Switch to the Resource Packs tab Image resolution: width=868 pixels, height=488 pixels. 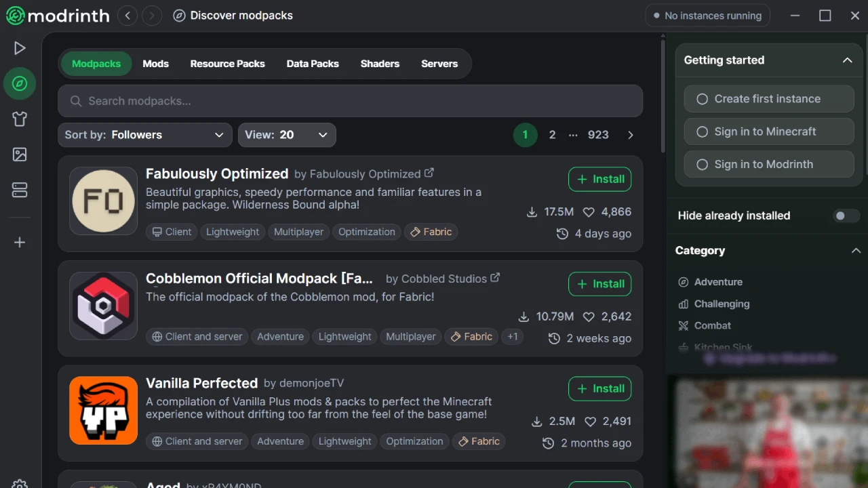[x=227, y=64]
